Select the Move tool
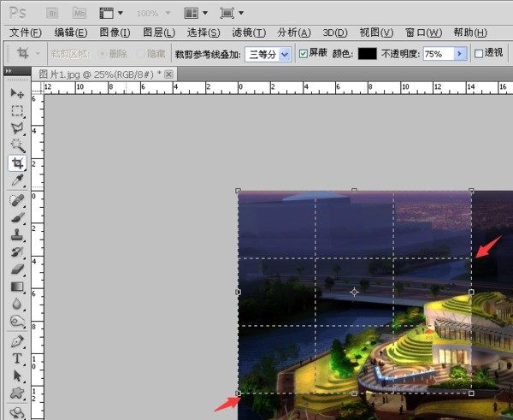Image resolution: width=513 pixels, height=420 pixels. click(17, 92)
